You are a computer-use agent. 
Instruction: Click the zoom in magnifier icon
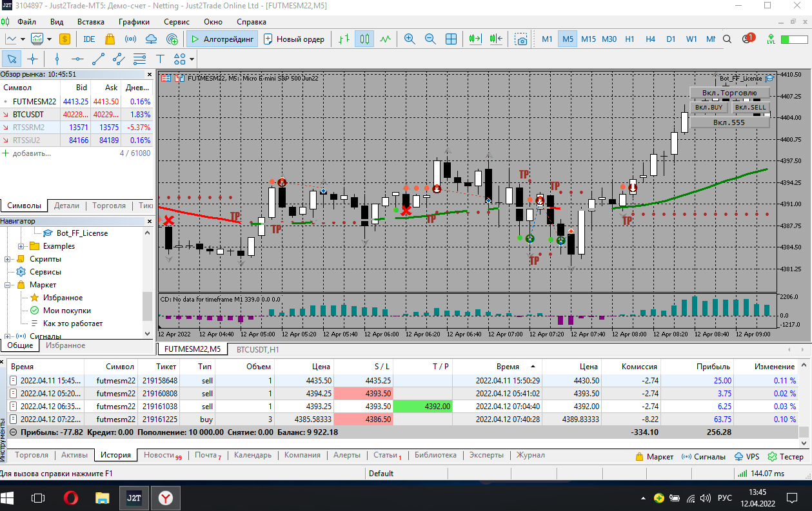[409, 39]
